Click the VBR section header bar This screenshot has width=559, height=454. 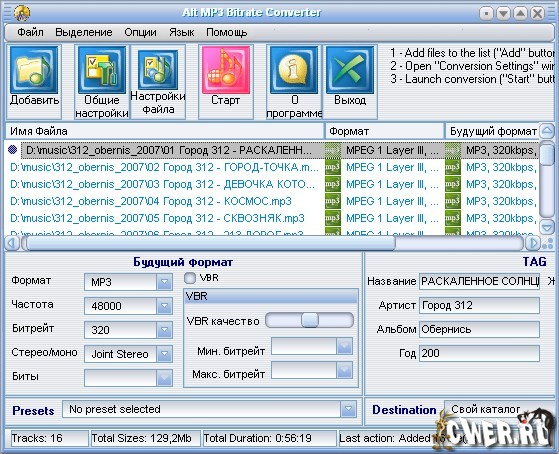click(x=271, y=296)
